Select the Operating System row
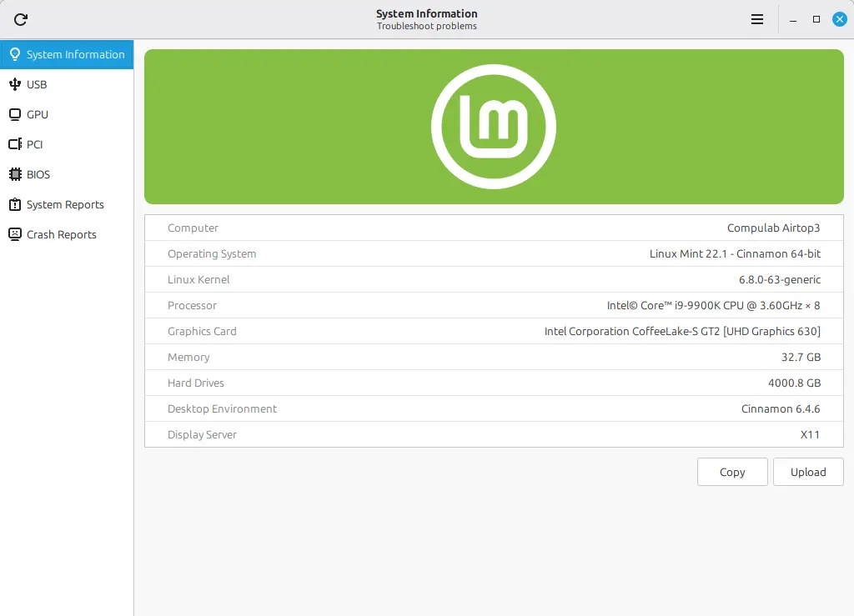 pyautogui.click(x=494, y=253)
